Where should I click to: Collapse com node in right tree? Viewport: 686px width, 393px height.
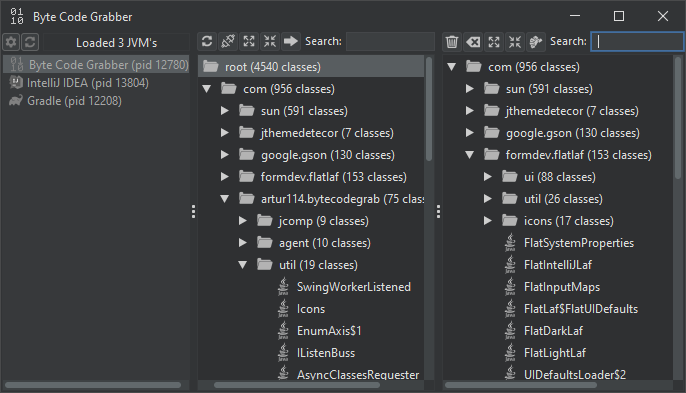pyautogui.click(x=452, y=67)
